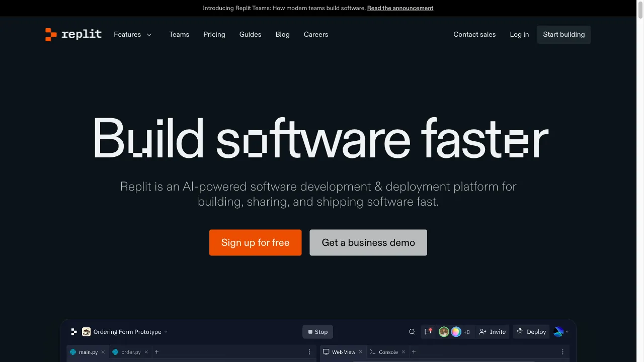Click the Replit home icon in the IDE preview
644x362 pixels.
pyautogui.click(x=74, y=332)
